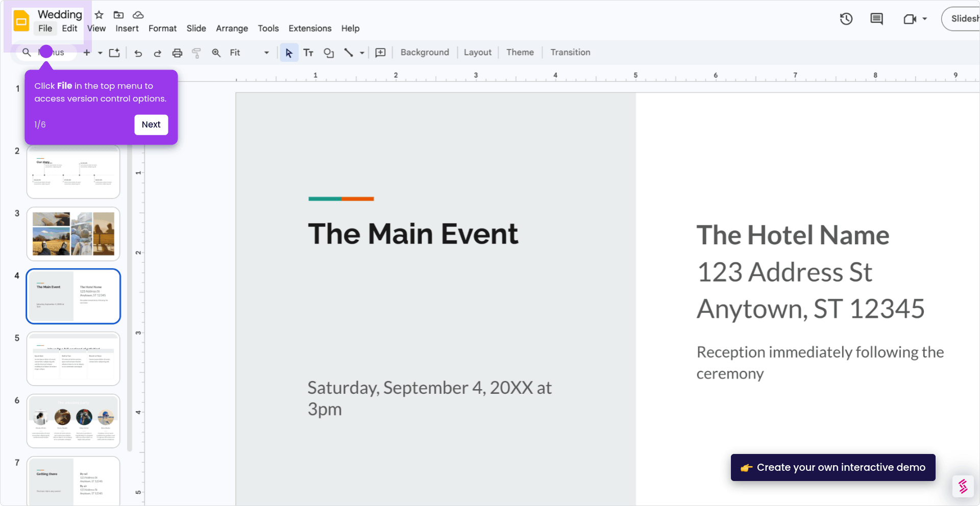980x506 pixels.
Task: Click the search menus magnifier icon
Action: (x=27, y=52)
